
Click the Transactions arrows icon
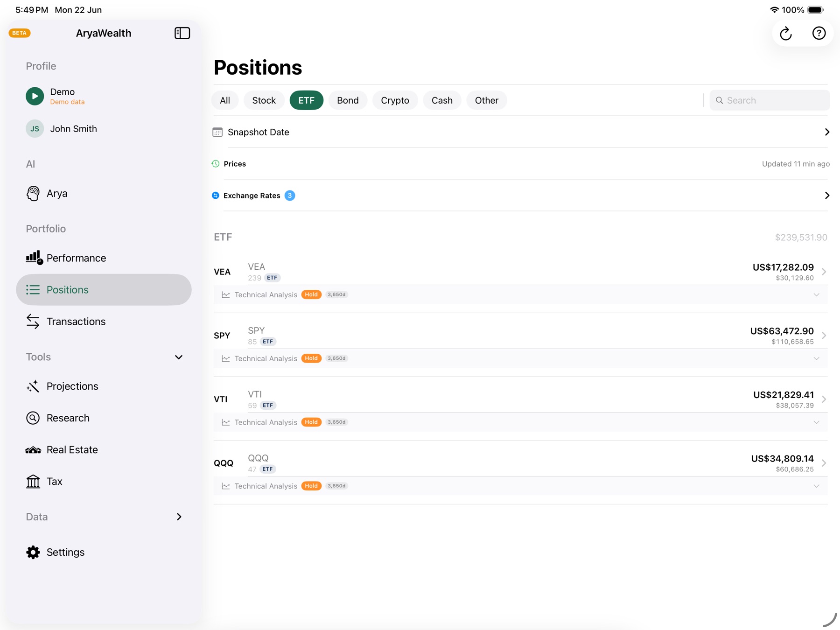coord(33,322)
